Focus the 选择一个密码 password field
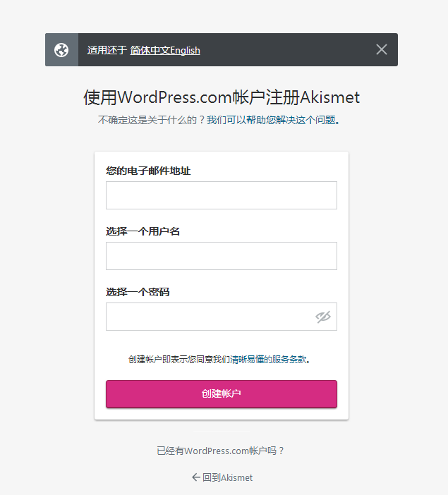The height and width of the screenshot is (495, 448). 210,317
